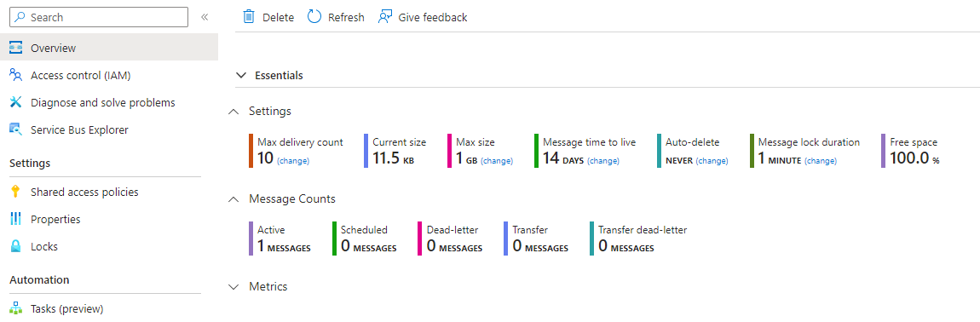Click the Essentials section heading
Viewport: 980px width, 322px height.
pyautogui.click(x=279, y=76)
